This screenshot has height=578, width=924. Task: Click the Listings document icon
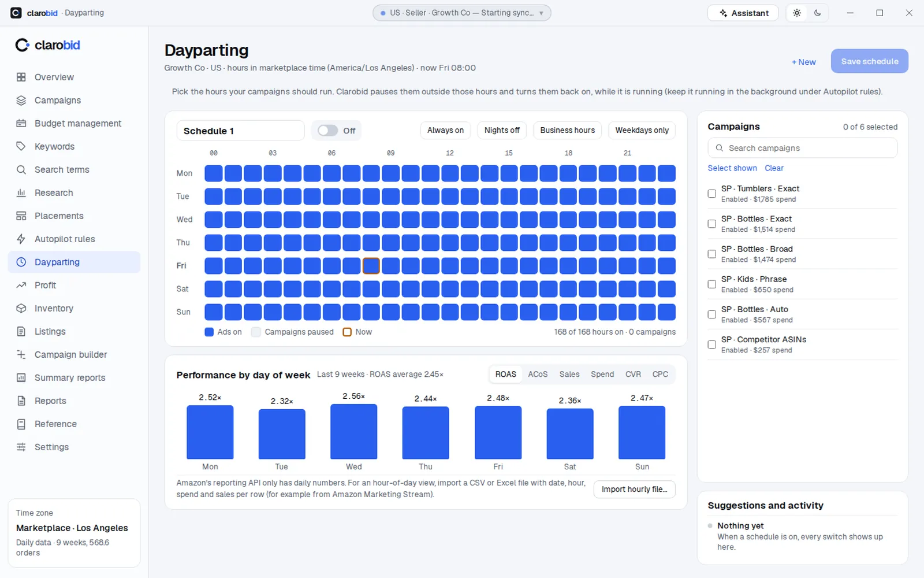coord(21,331)
